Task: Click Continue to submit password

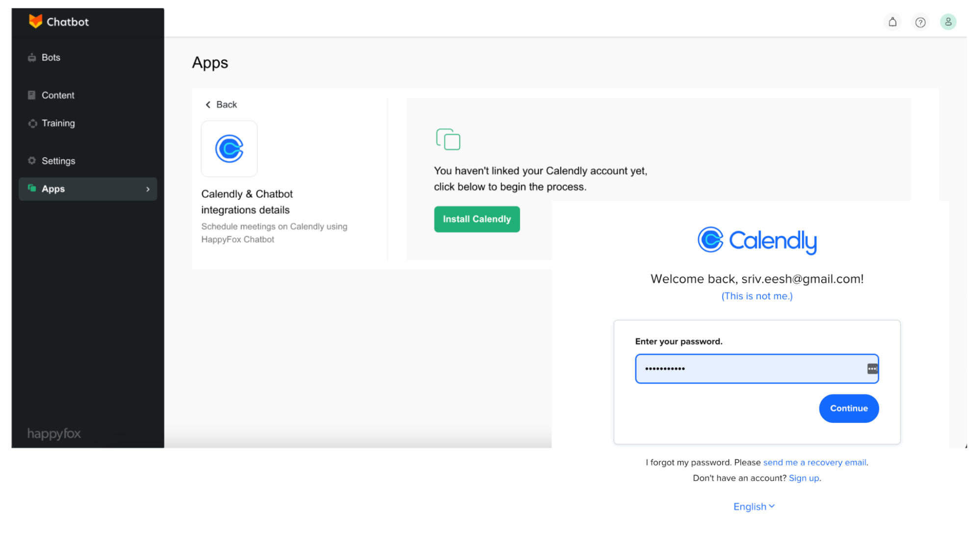Action: tap(849, 408)
